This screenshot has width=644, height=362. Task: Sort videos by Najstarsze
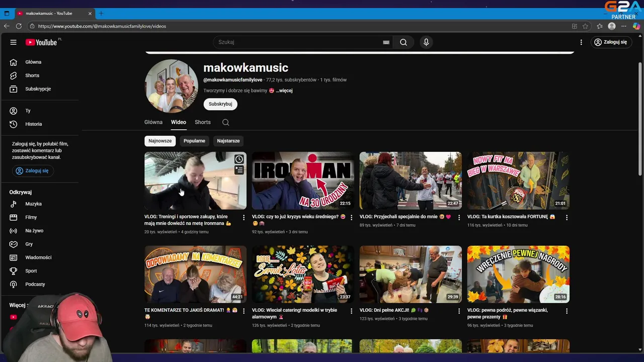[x=228, y=141]
